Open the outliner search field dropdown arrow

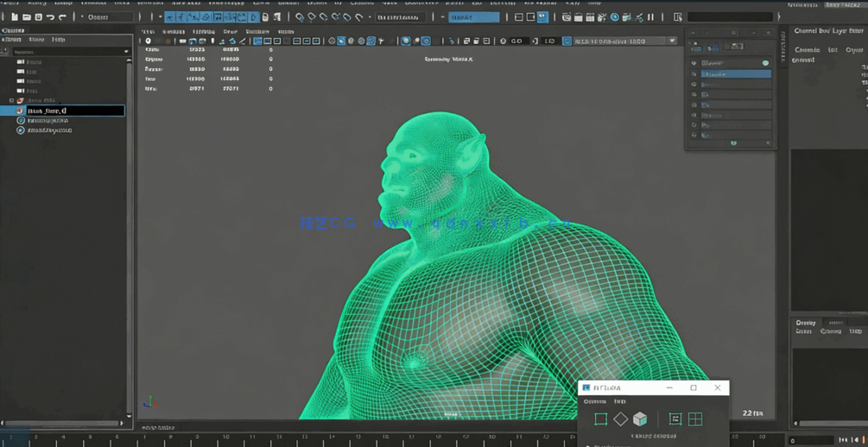[126, 52]
